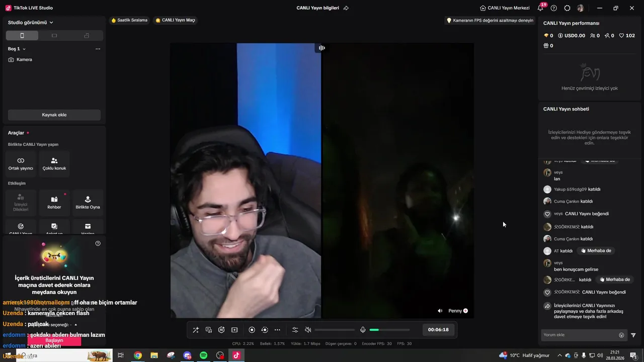
Task: Toggle the muted speaker icon in toolbar
Action: [308, 330]
